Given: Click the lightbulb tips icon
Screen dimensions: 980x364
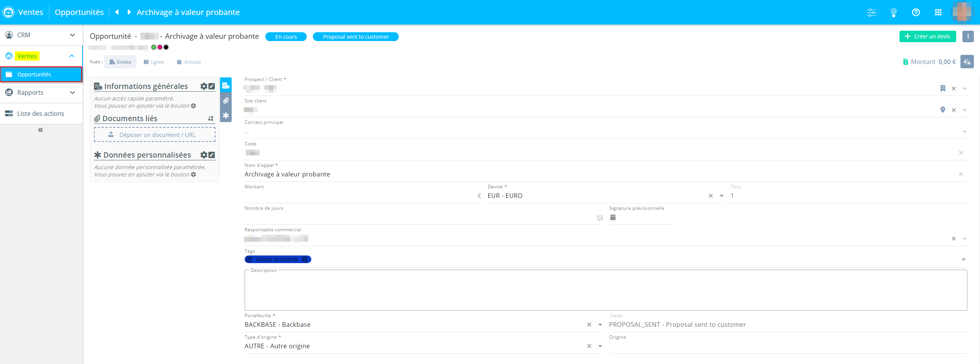Looking at the screenshot, I should (893, 12).
